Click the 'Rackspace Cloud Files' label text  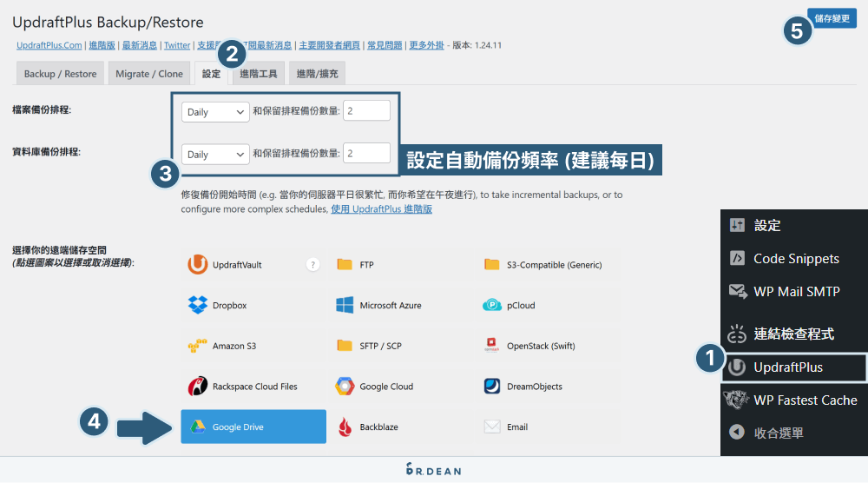(x=254, y=387)
